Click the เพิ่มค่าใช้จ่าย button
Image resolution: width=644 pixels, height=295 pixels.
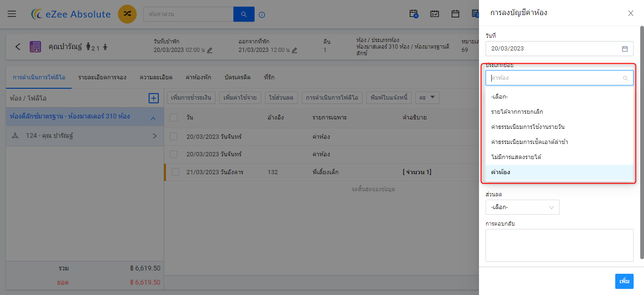click(x=240, y=98)
